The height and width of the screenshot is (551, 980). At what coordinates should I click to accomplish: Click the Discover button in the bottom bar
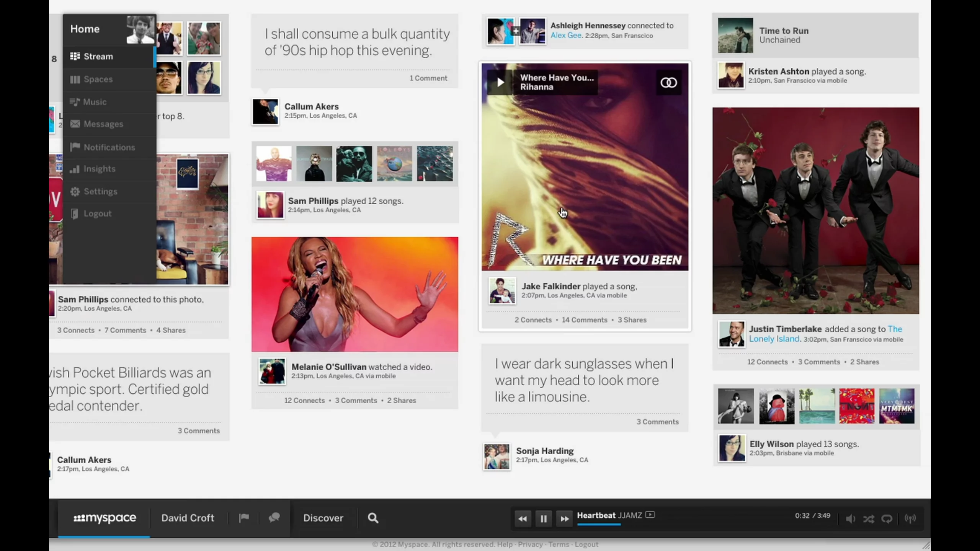(x=323, y=518)
